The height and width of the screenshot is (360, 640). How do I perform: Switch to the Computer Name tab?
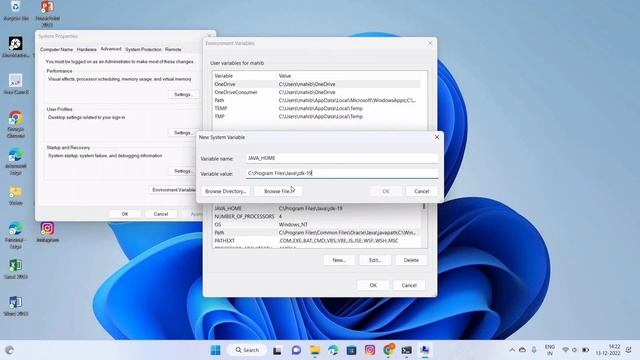coord(56,49)
